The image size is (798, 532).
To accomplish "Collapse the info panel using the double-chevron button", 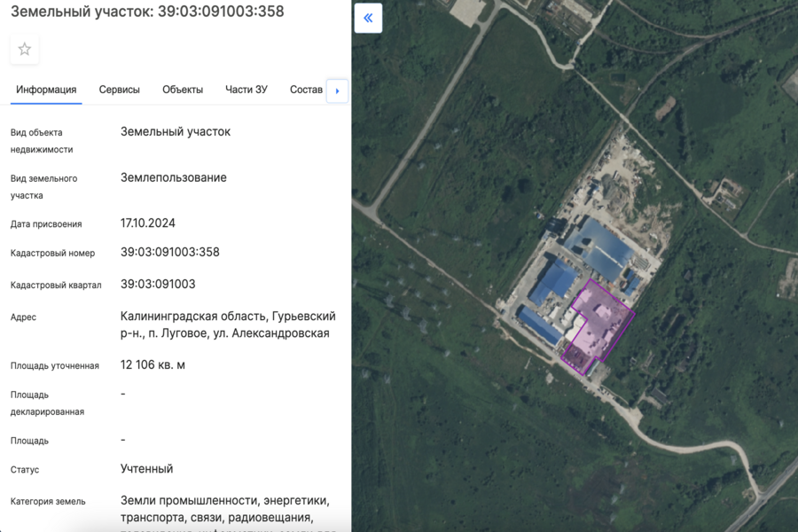I will pyautogui.click(x=368, y=18).
